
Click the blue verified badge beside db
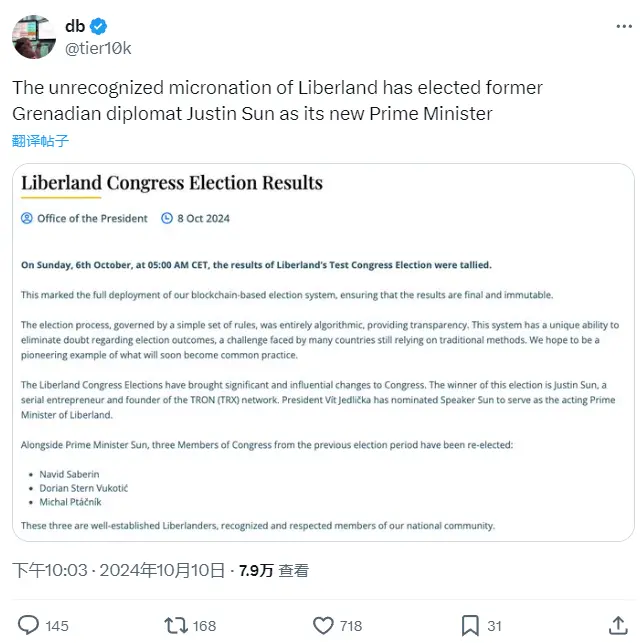[100, 27]
